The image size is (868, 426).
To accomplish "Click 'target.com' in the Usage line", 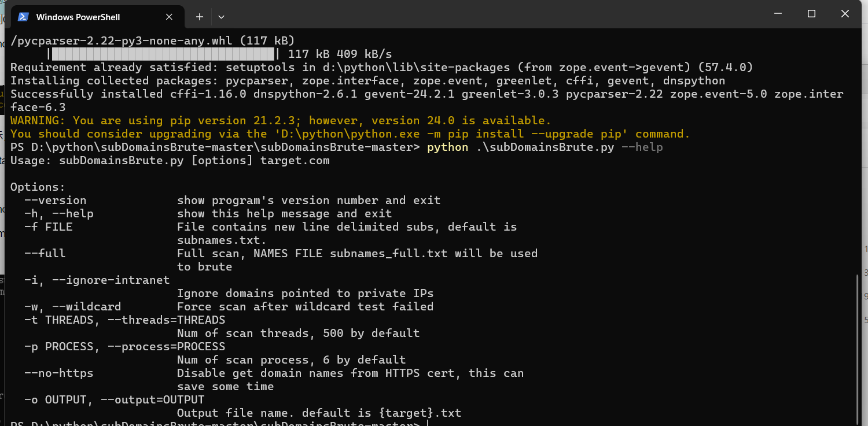I will (295, 161).
